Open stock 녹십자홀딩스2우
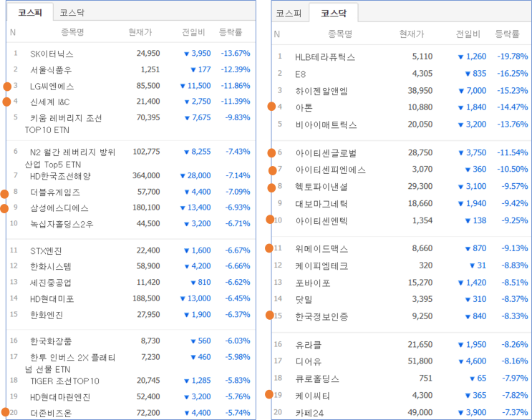Viewport: 532px width, 420px height. pos(62,224)
